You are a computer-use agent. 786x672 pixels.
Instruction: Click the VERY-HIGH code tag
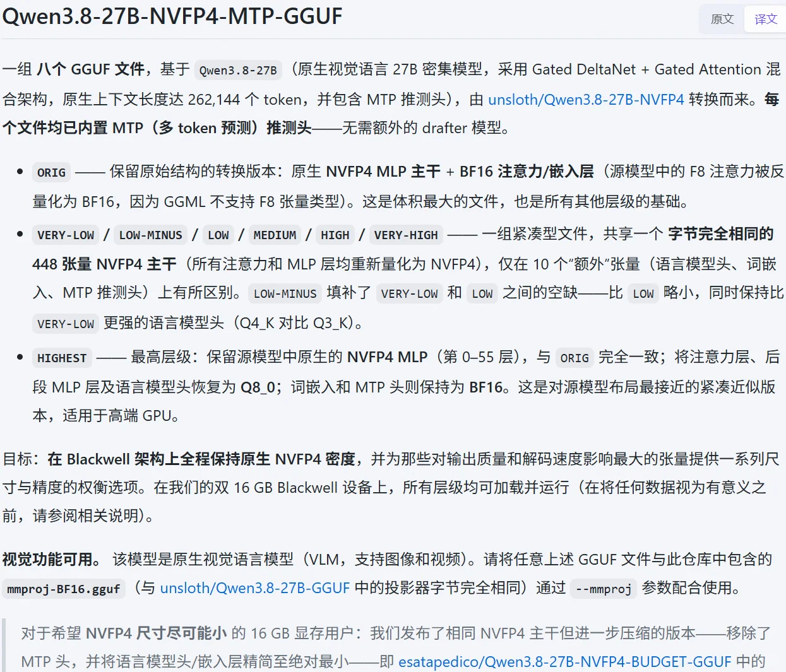click(x=406, y=235)
